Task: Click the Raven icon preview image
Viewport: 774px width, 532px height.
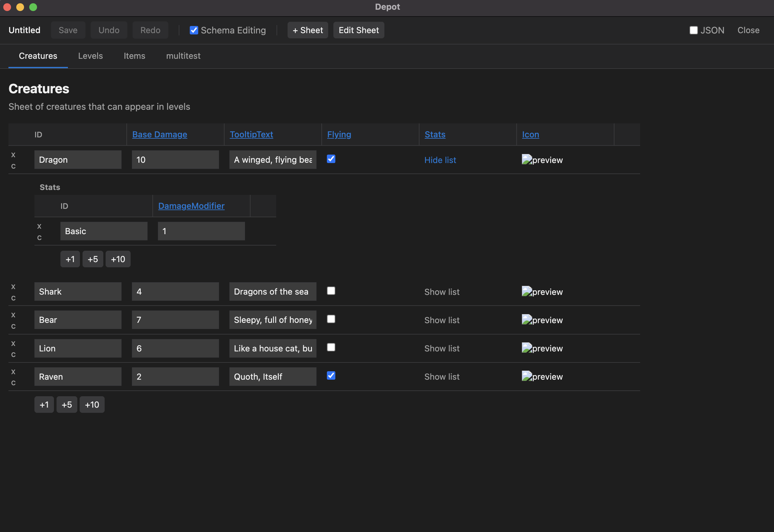Action: tap(542, 377)
